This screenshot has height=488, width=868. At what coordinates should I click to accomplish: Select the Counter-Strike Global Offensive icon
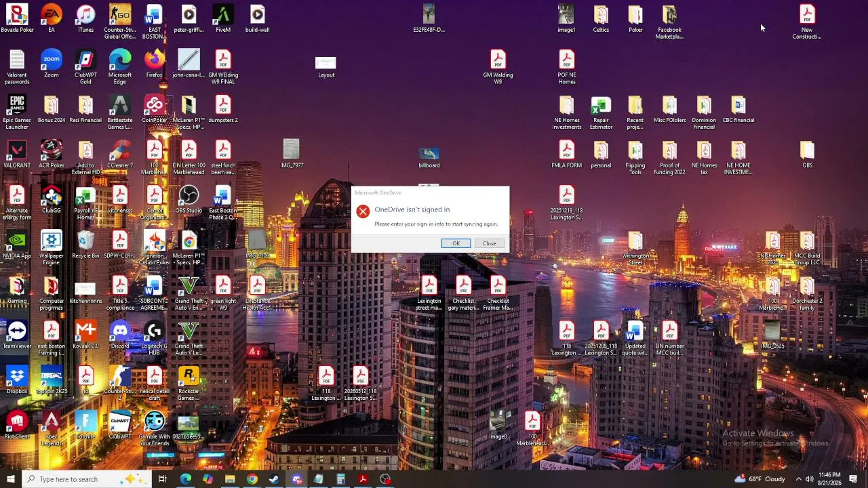tap(120, 22)
